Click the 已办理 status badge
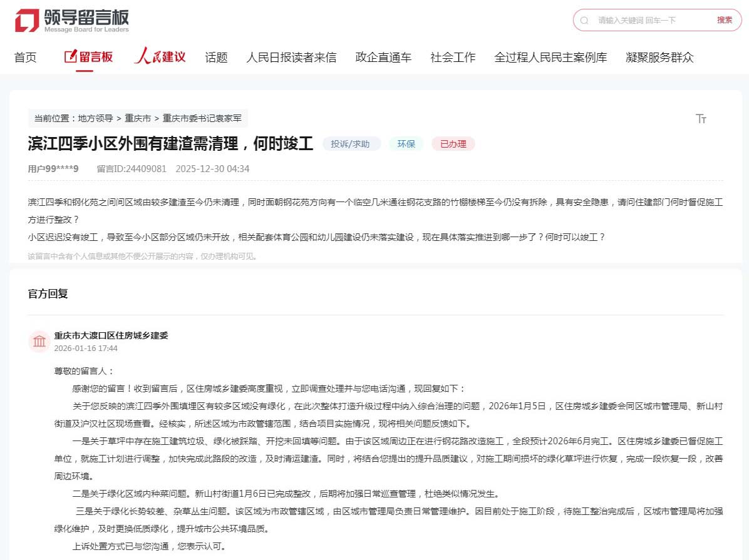Viewport: 749px width, 560px height. (x=453, y=143)
